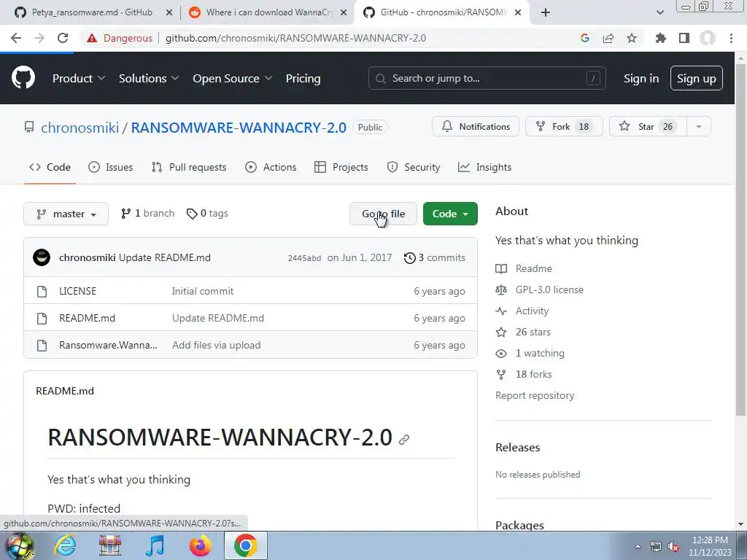Open the Ransomware.Wanna... file
The image size is (747, 560).
[x=108, y=345]
